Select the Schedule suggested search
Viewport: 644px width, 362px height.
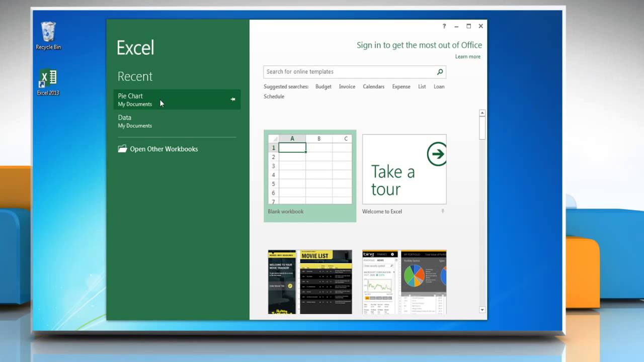click(274, 97)
